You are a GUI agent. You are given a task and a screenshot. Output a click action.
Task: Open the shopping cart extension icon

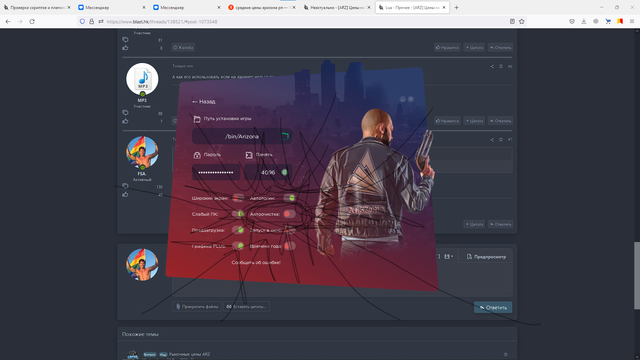[x=608, y=22]
